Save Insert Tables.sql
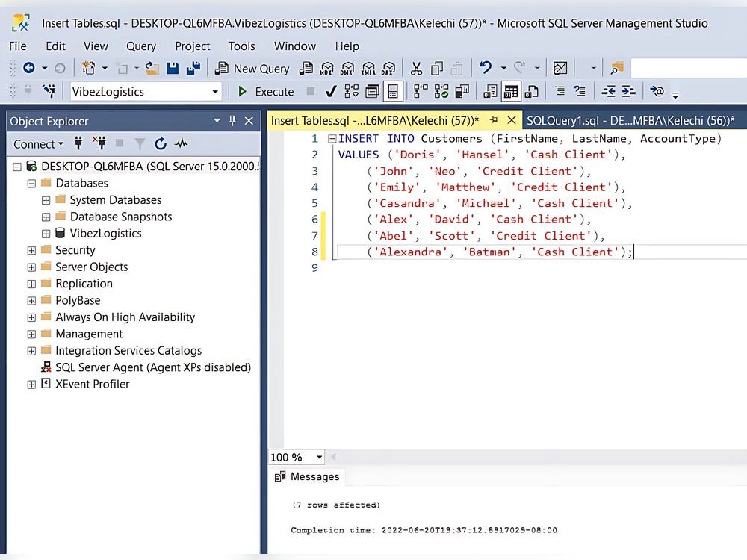747x560 pixels. tap(173, 68)
